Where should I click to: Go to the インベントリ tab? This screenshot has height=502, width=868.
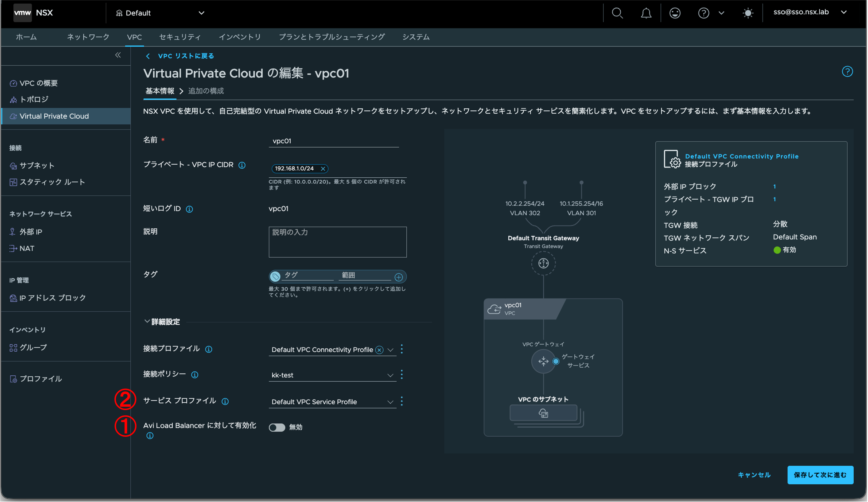click(240, 37)
